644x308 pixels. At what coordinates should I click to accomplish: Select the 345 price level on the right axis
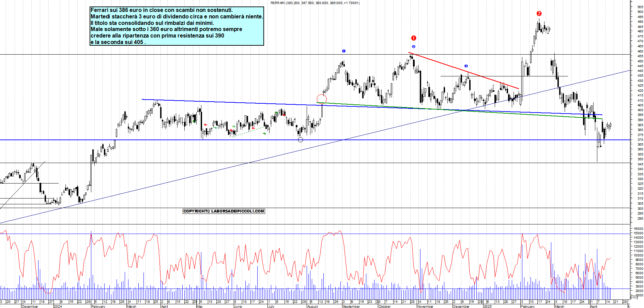coord(640,164)
